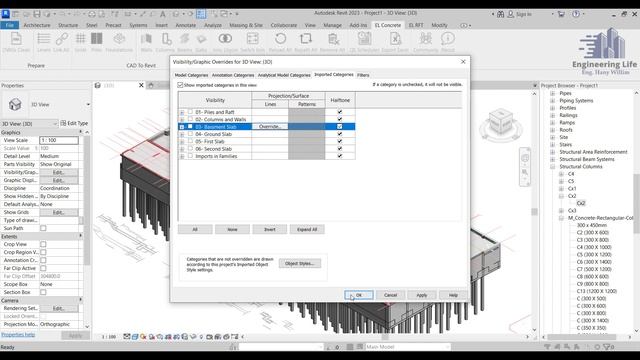The image size is (640, 360).
Task: Click the Cancel button in the dialog
Action: click(x=390, y=295)
